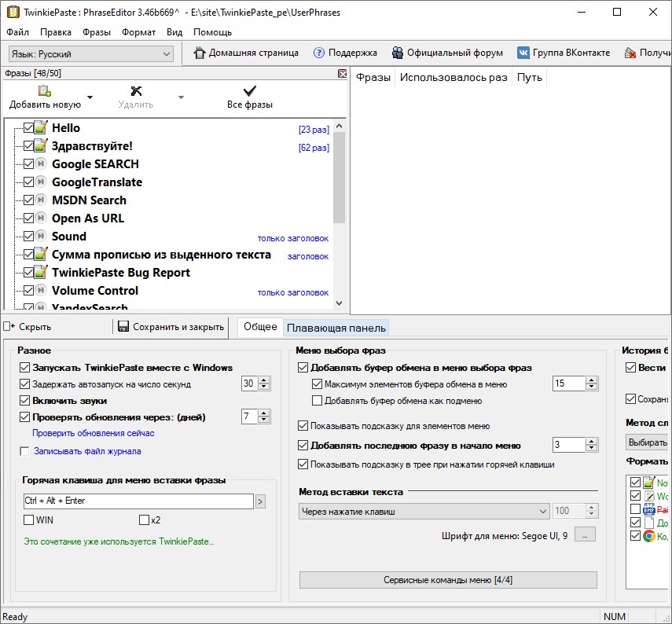Toggle Задержать автозапуск на число секунд
Image resolution: width=672 pixels, height=624 pixels.
click(x=25, y=384)
